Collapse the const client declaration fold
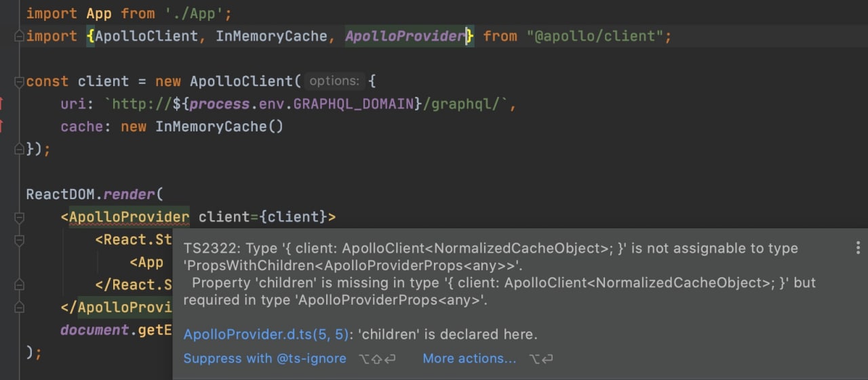 tap(19, 81)
